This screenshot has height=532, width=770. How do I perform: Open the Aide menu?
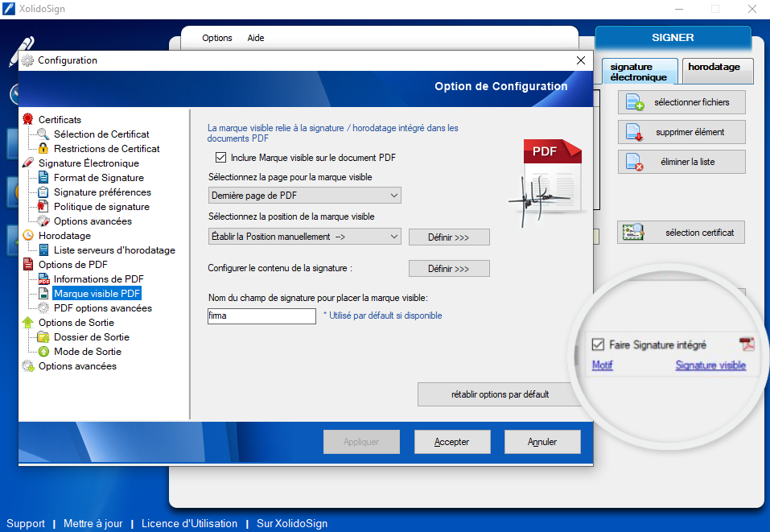[x=255, y=38]
